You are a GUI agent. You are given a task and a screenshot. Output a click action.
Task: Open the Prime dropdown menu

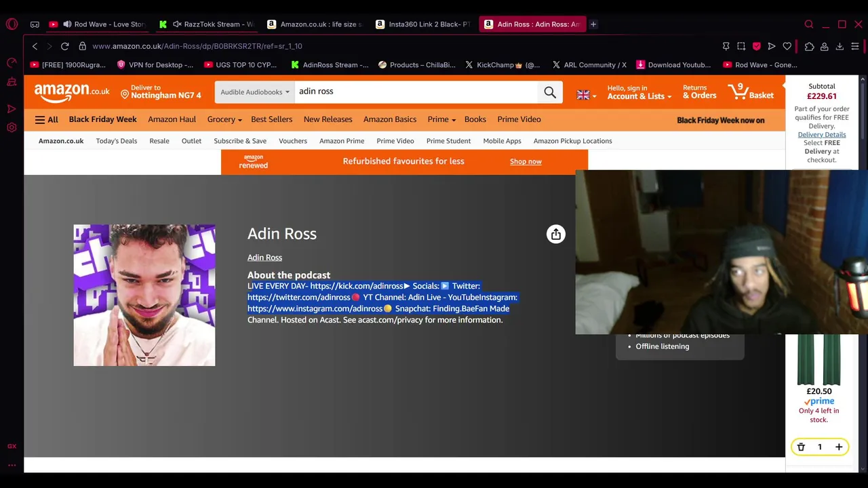point(441,119)
